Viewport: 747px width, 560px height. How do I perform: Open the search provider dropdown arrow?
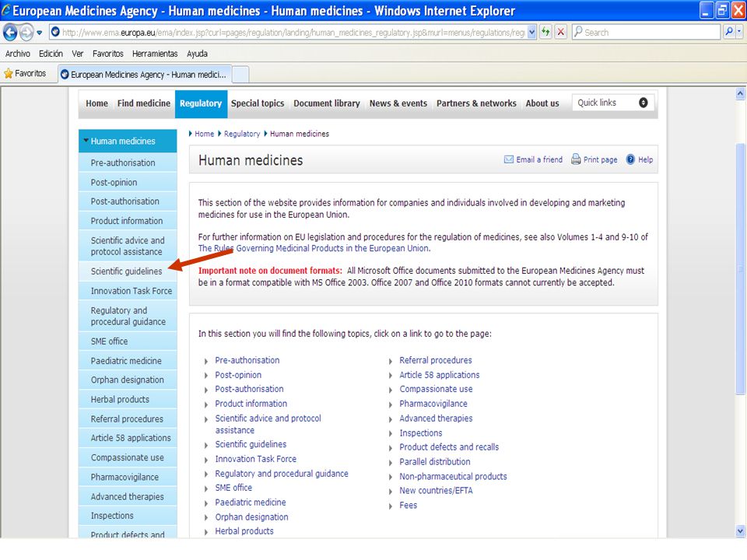point(739,32)
